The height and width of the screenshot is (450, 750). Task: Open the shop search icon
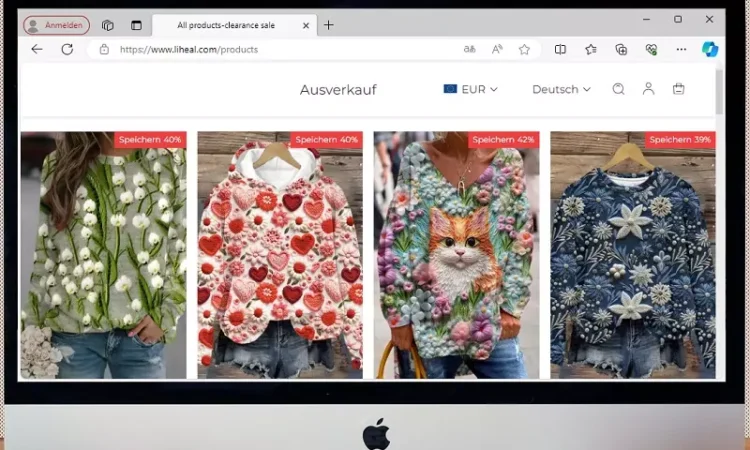pos(618,89)
